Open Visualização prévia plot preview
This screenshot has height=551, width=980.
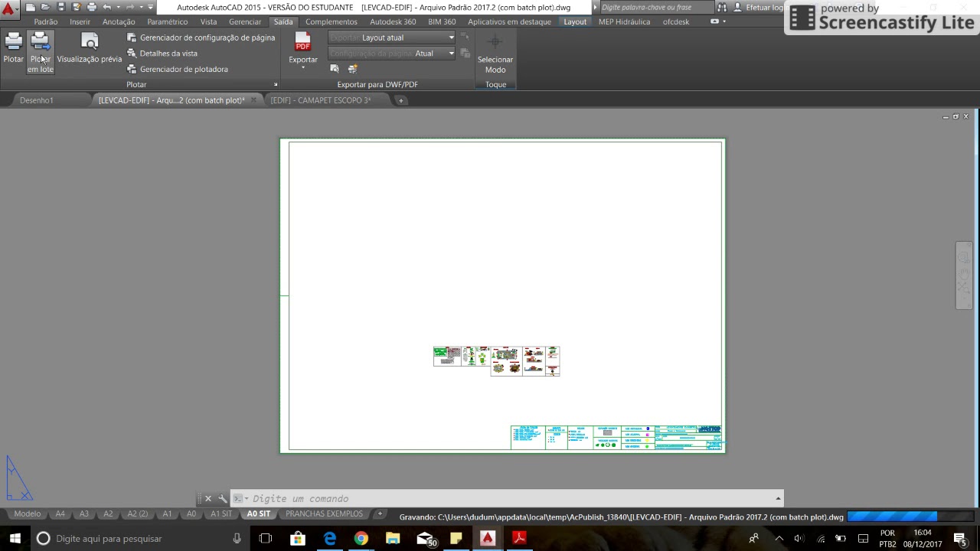[89, 48]
